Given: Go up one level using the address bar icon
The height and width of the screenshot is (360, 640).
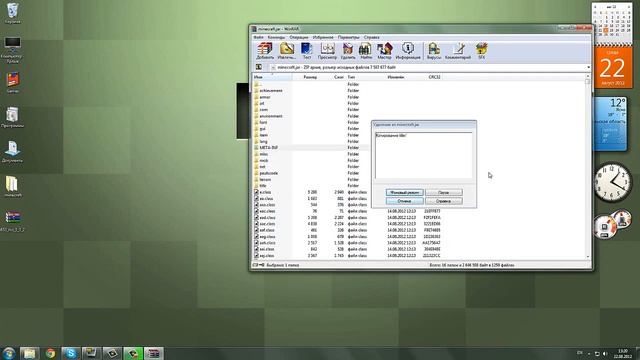Looking at the screenshot, I should point(258,67).
